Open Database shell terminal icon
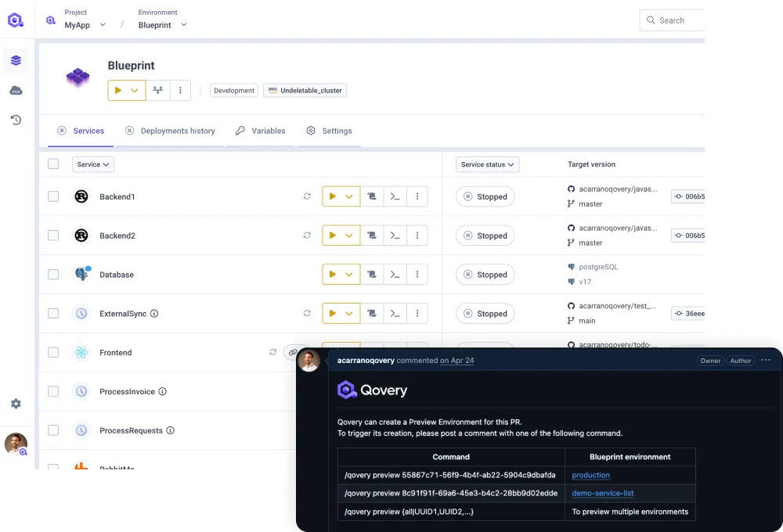This screenshot has width=783, height=532. click(395, 274)
